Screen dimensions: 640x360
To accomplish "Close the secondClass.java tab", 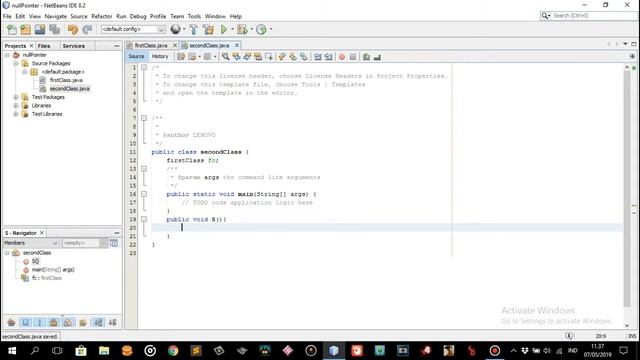I will [237, 45].
